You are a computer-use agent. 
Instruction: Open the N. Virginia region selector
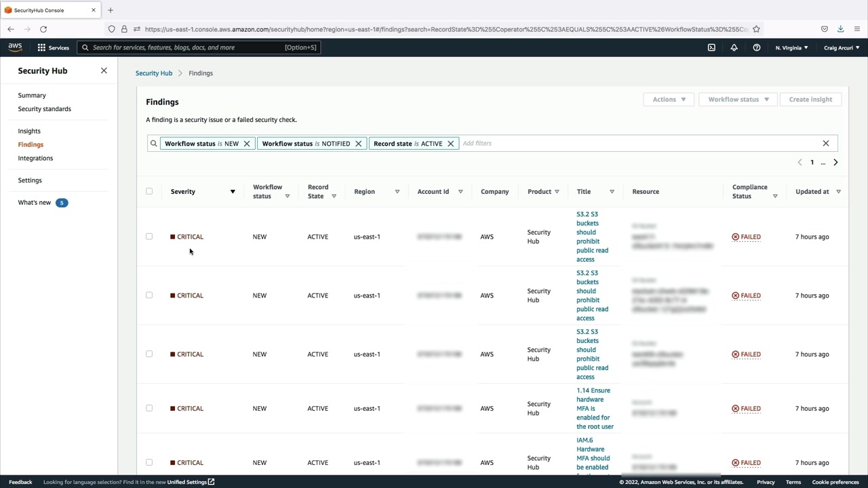pyautogui.click(x=791, y=47)
